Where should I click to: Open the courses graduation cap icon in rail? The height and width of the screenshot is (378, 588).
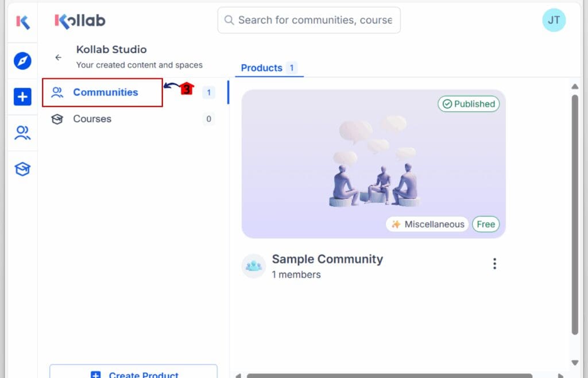[22, 169]
